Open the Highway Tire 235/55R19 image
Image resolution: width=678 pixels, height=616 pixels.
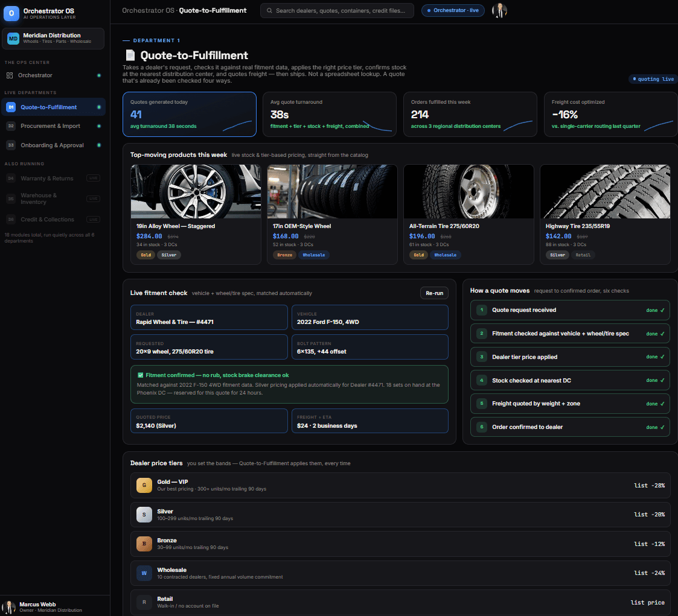click(x=605, y=191)
